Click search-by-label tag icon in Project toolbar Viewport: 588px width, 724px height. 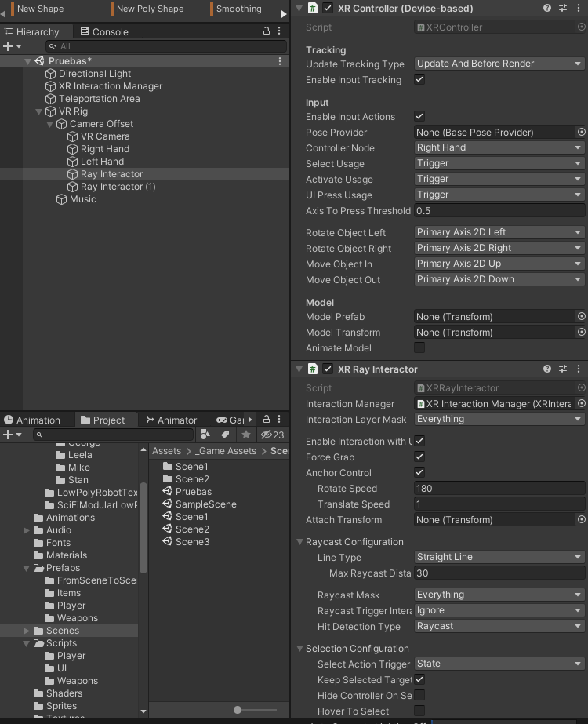226,435
